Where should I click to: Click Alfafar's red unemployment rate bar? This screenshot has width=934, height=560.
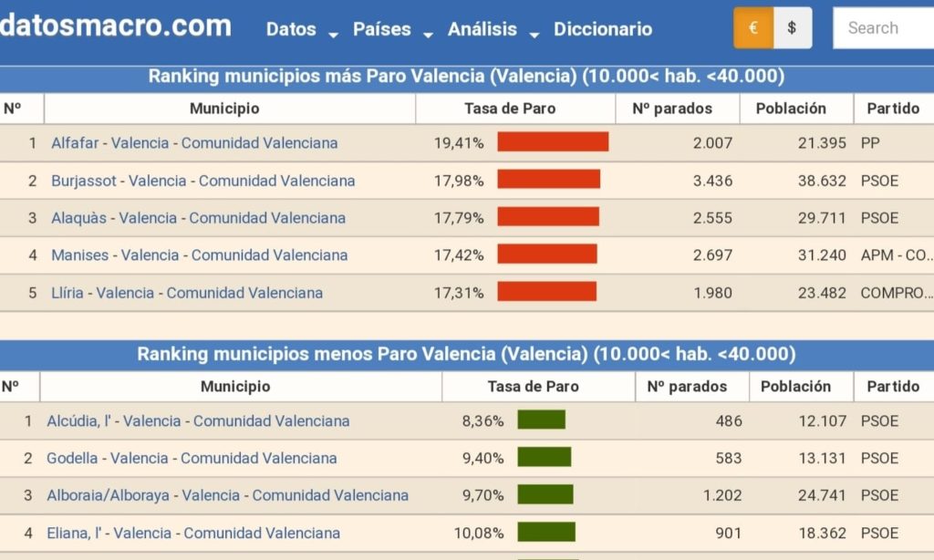pos(553,142)
